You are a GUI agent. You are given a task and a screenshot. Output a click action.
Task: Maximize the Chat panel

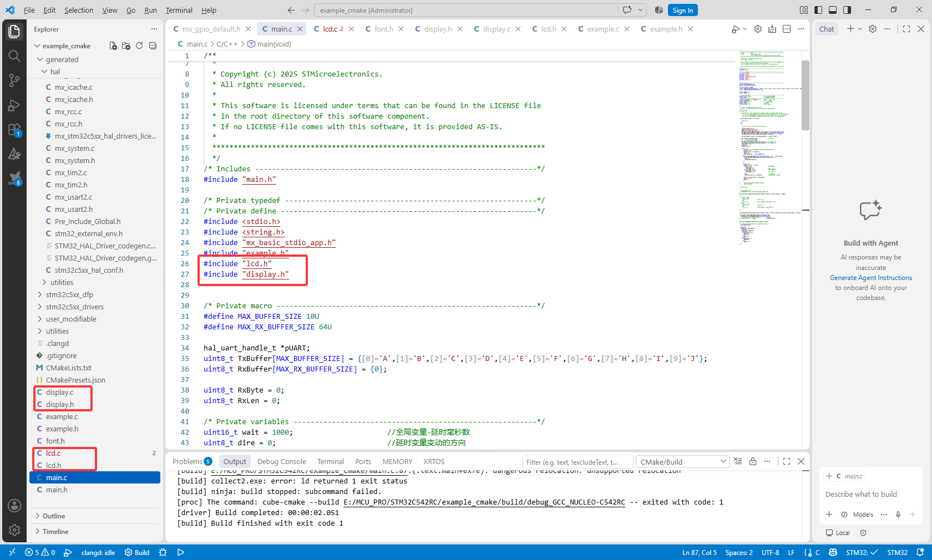click(x=906, y=29)
